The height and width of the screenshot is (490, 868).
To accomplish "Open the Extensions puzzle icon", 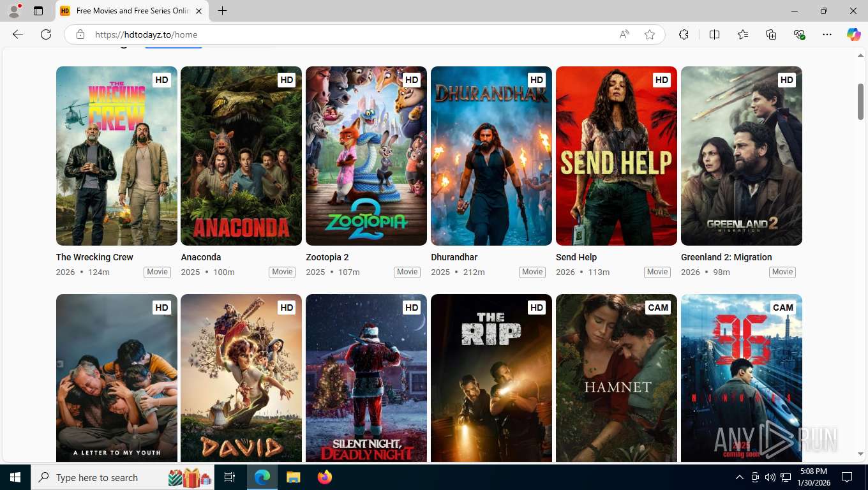I will (684, 34).
